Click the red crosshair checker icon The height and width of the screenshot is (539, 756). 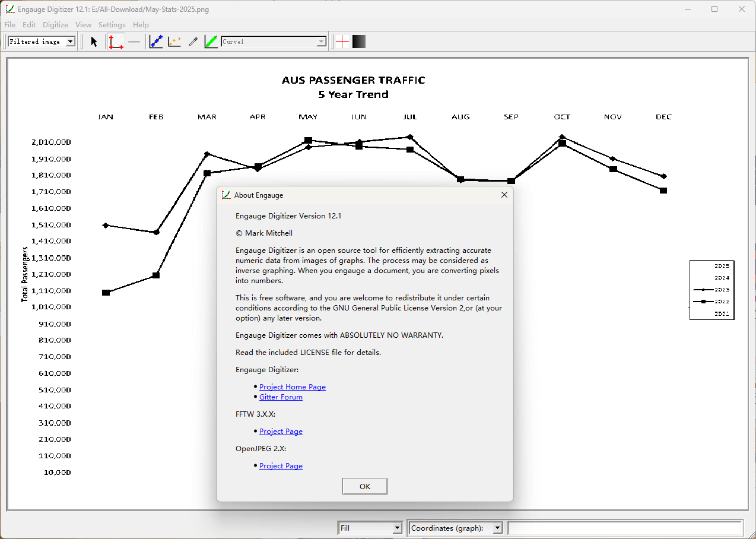coord(342,41)
